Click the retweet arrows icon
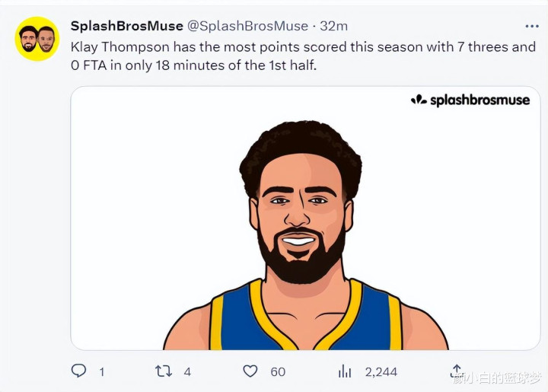The width and height of the screenshot is (548, 392). pyautogui.click(x=164, y=371)
